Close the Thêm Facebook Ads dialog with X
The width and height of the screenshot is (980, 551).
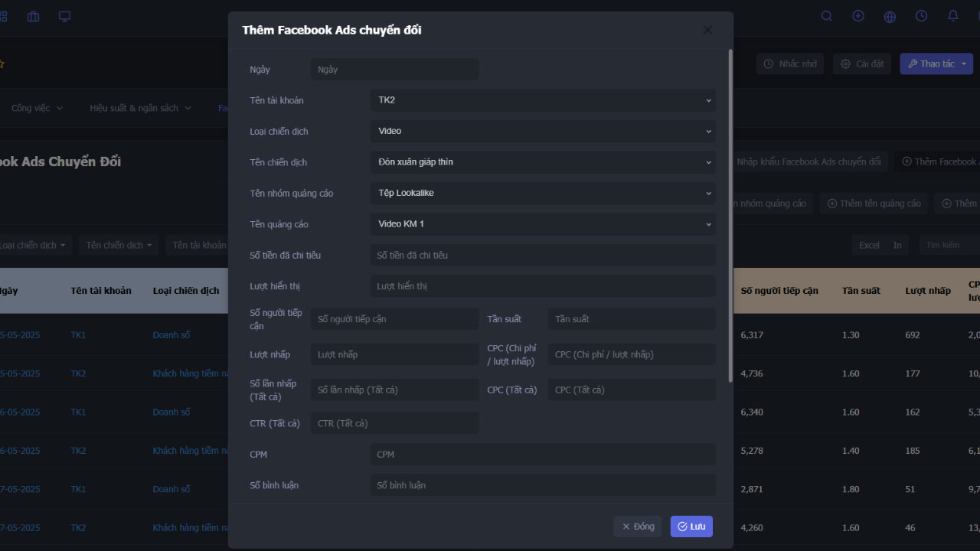[x=707, y=30]
